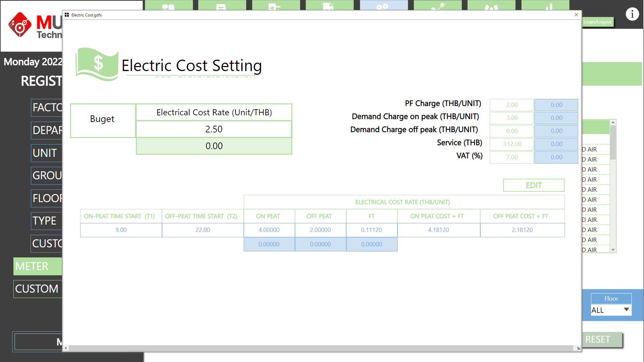Click blue FT 0.00000 input field
This screenshot has width=644, height=362.
(x=372, y=244)
